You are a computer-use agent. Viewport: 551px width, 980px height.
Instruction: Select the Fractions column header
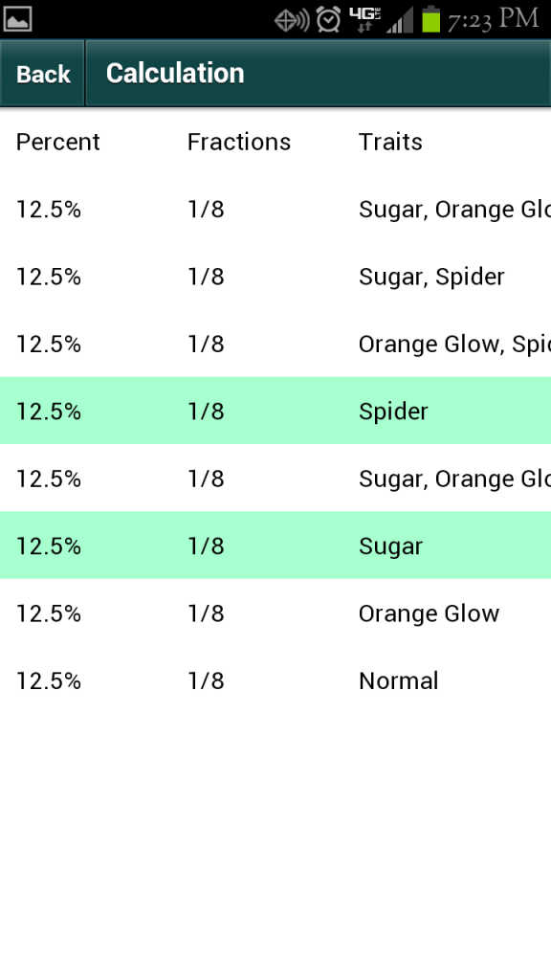238,142
